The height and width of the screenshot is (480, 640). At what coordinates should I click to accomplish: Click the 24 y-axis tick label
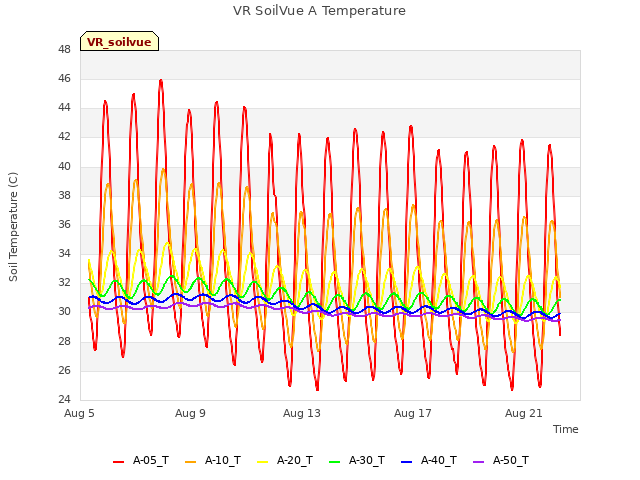pyautogui.click(x=64, y=400)
